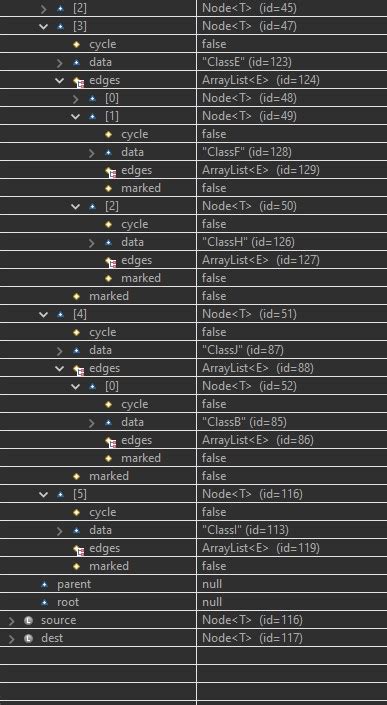Image resolution: width=387 pixels, height=705 pixels.
Task: Click the "ClassH" data field icon
Action: 108,242
